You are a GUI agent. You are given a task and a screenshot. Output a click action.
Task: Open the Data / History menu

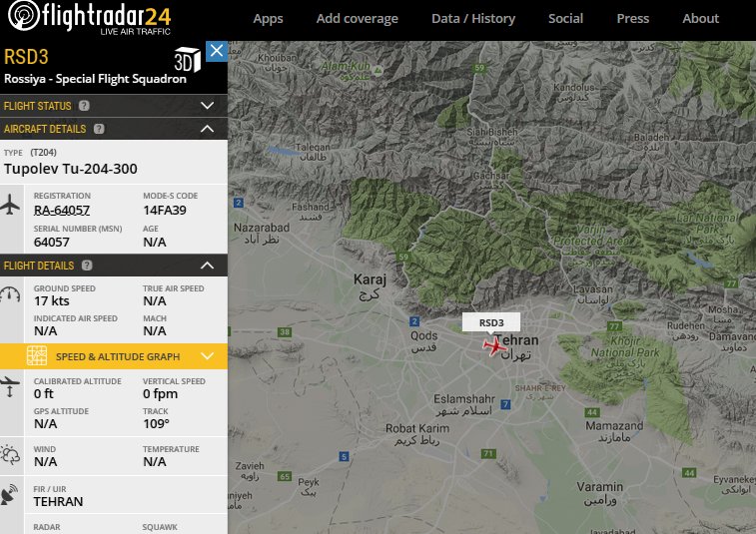[473, 19]
